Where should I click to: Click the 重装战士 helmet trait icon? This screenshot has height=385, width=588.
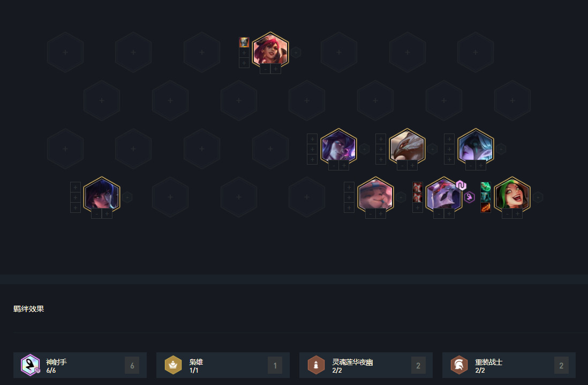click(x=459, y=365)
